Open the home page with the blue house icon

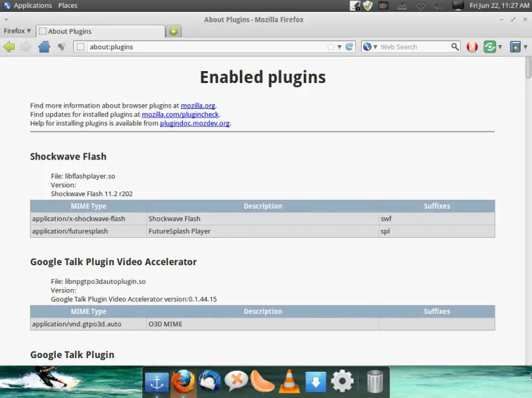click(44, 47)
